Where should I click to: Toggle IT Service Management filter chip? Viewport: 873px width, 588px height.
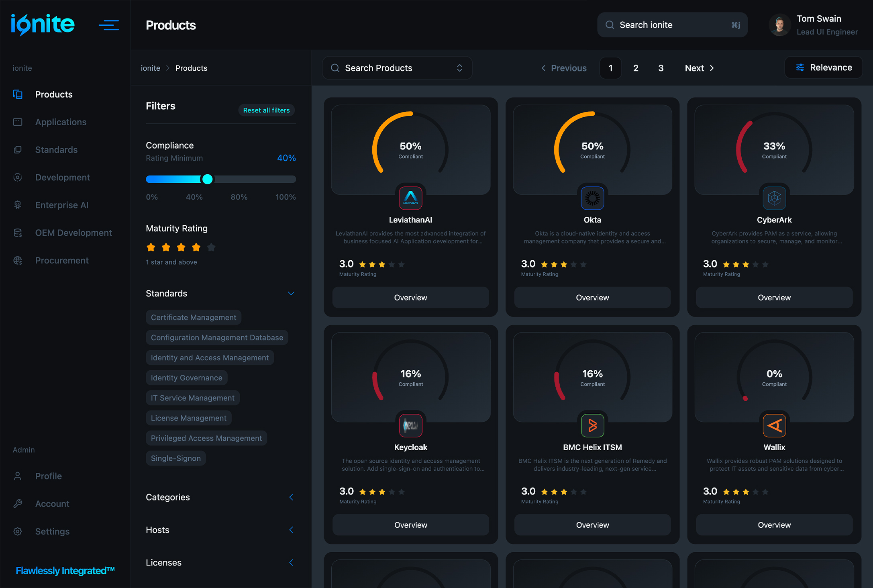pyautogui.click(x=193, y=398)
